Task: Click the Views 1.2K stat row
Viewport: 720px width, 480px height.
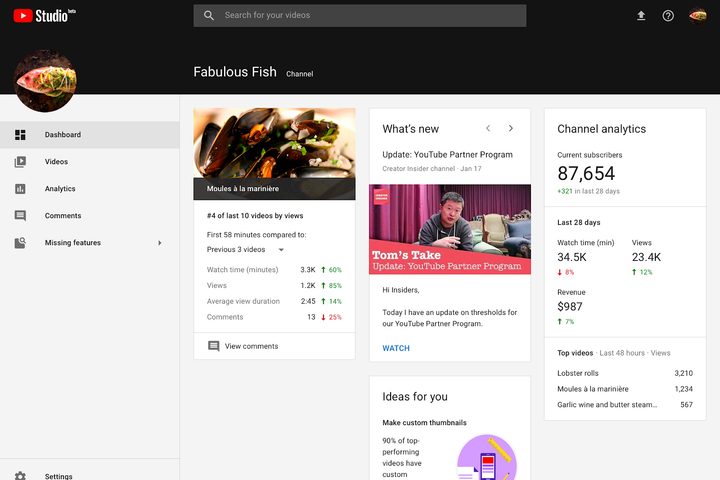Action: point(274,285)
